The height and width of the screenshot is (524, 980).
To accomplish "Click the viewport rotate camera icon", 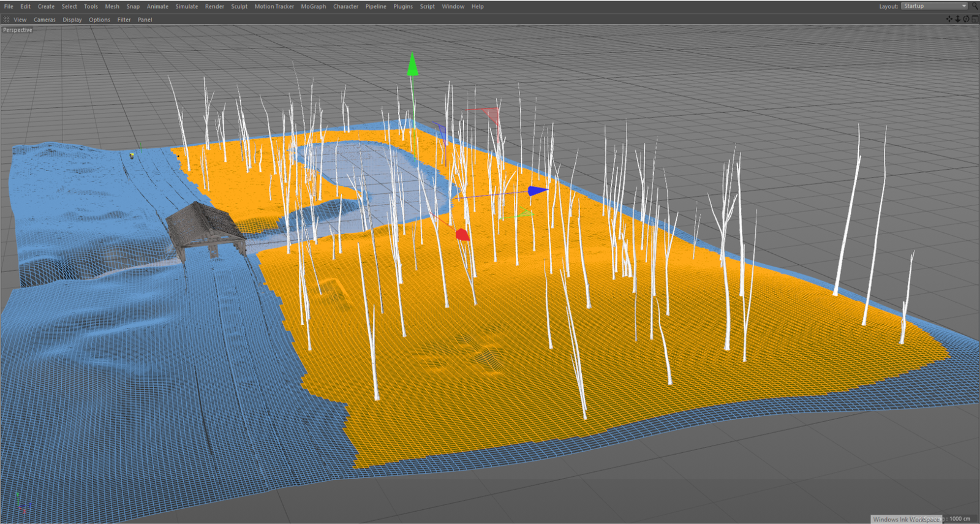I will (967, 19).
